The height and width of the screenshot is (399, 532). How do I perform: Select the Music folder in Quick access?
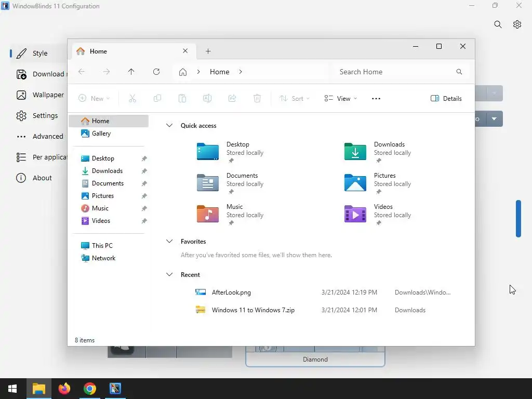pos(231,215)
